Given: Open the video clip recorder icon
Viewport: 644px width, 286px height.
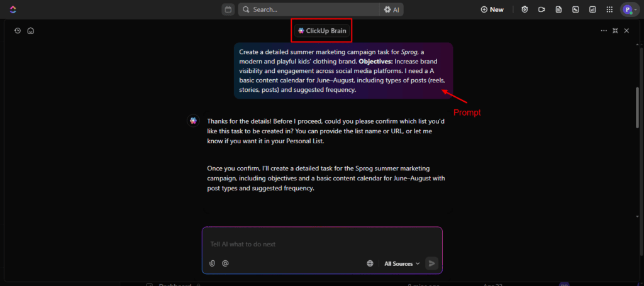Looking at the screenshot, I should pos(541,9).
